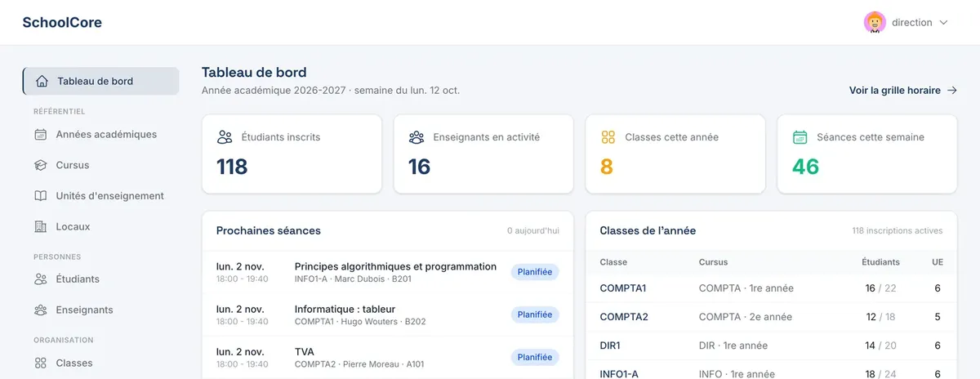Click the Cursus column header in table
The image size is (980, 379).
(x=713, y=262)
